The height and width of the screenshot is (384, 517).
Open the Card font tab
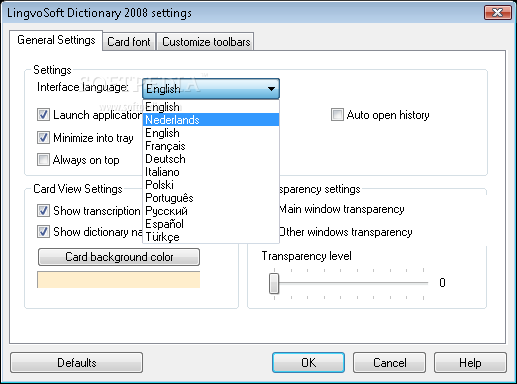(x=129, y=42)
